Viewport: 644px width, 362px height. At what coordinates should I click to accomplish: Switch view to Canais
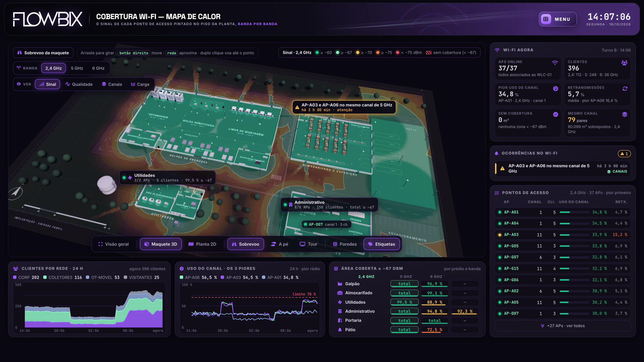pos(112,84)
